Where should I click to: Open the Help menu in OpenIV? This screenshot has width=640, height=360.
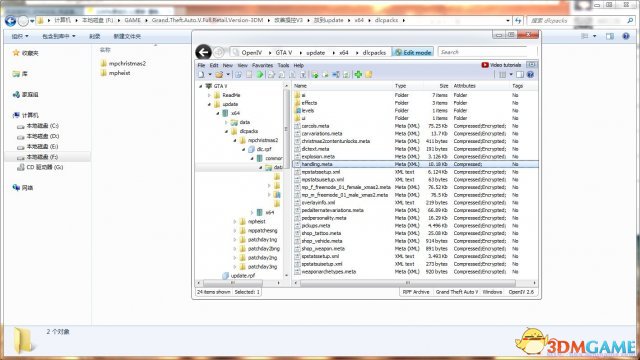pos(299,65)
